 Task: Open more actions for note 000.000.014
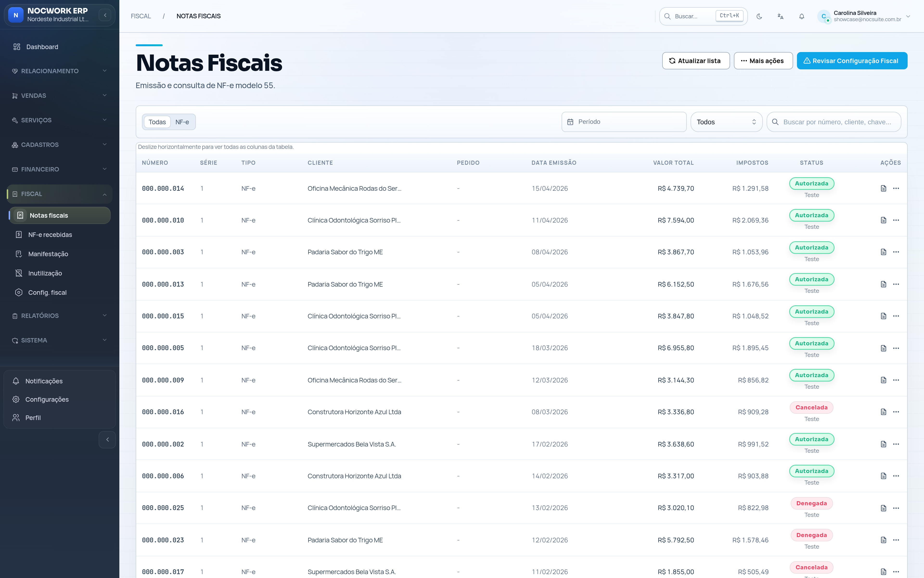(x=896, y=189)
